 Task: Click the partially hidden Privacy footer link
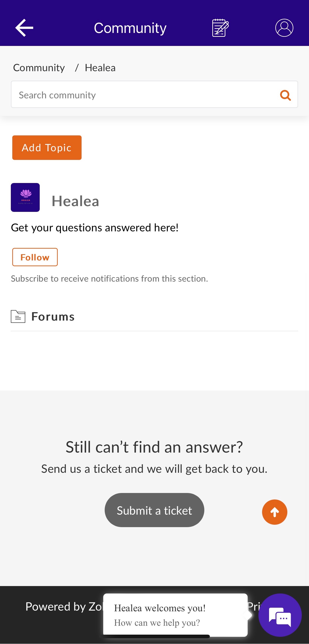pos(253,606)
